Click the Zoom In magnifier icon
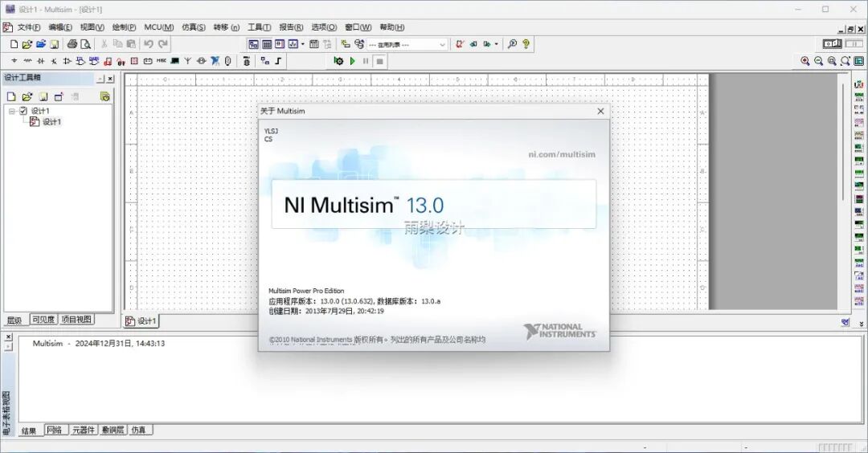This screenshot has width=868, height=453. tap(805, 61)
